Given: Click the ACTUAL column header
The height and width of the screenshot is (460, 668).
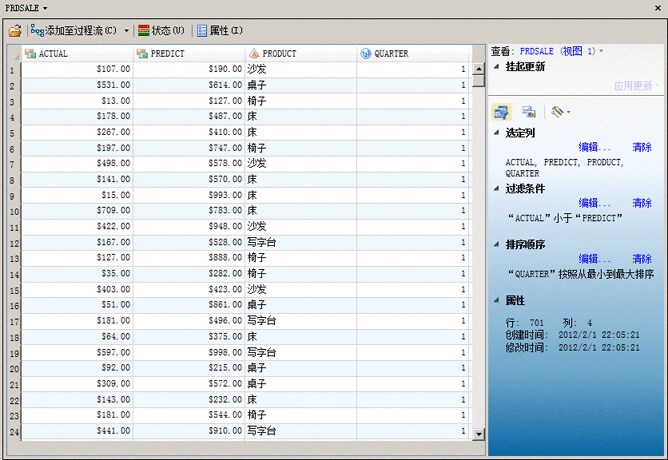Looking at the screenshot, I should coord(78,54).
